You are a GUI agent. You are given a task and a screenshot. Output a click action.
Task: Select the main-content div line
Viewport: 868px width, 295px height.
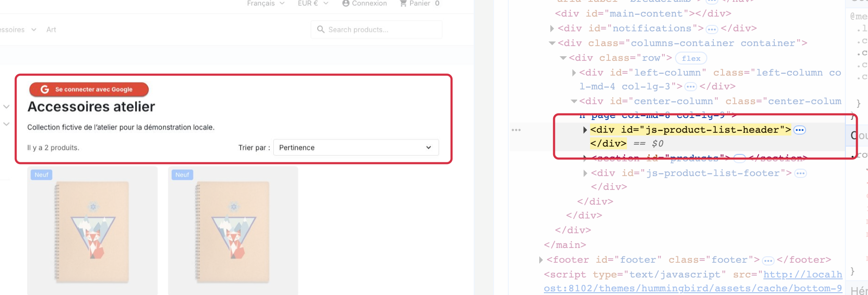tap(643, 14)
